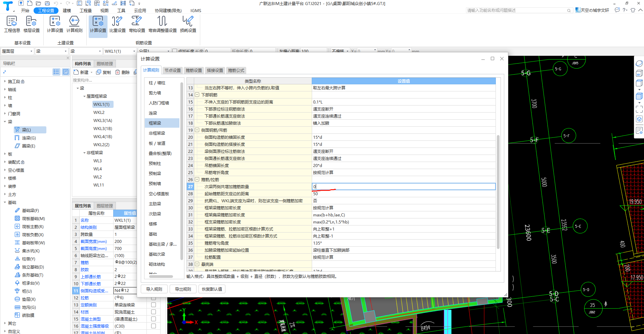Click 次梁两侧共增加箍筋数量 value input field
Screen dimensions: 644x334
[404, 186]
